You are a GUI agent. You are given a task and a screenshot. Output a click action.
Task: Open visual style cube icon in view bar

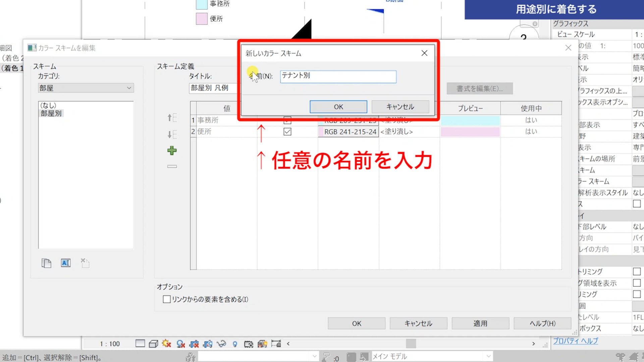click(x=153, y=344)
